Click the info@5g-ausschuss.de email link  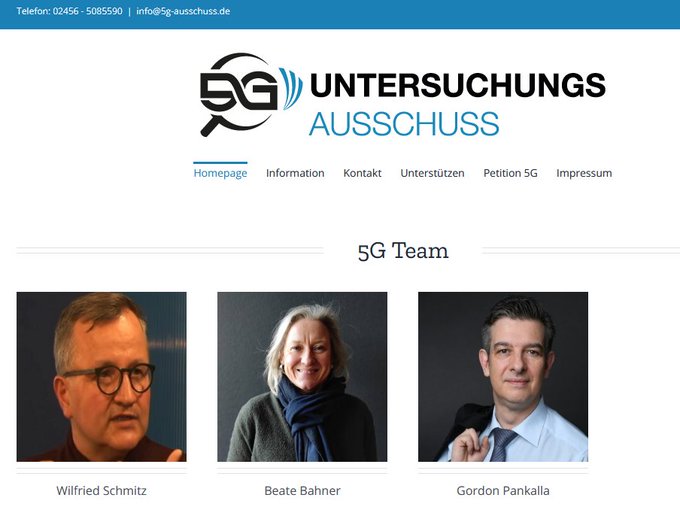(x=183, y=11)
